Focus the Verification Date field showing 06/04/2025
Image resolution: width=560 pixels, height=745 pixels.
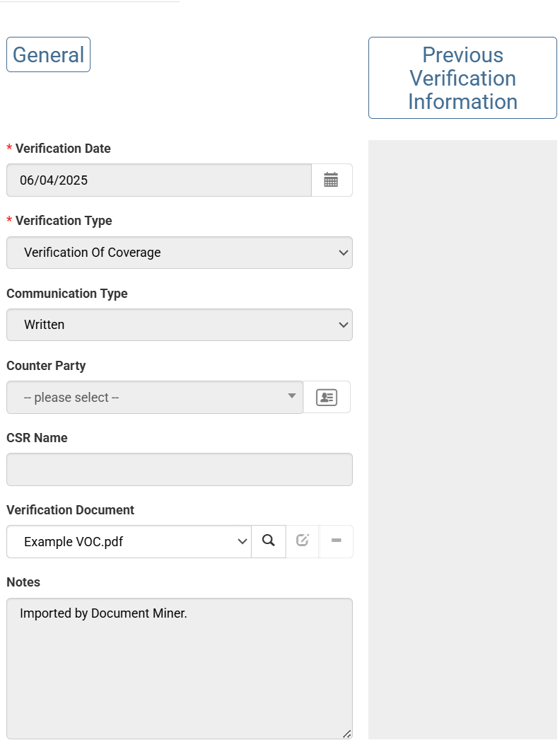pos(158,180)
